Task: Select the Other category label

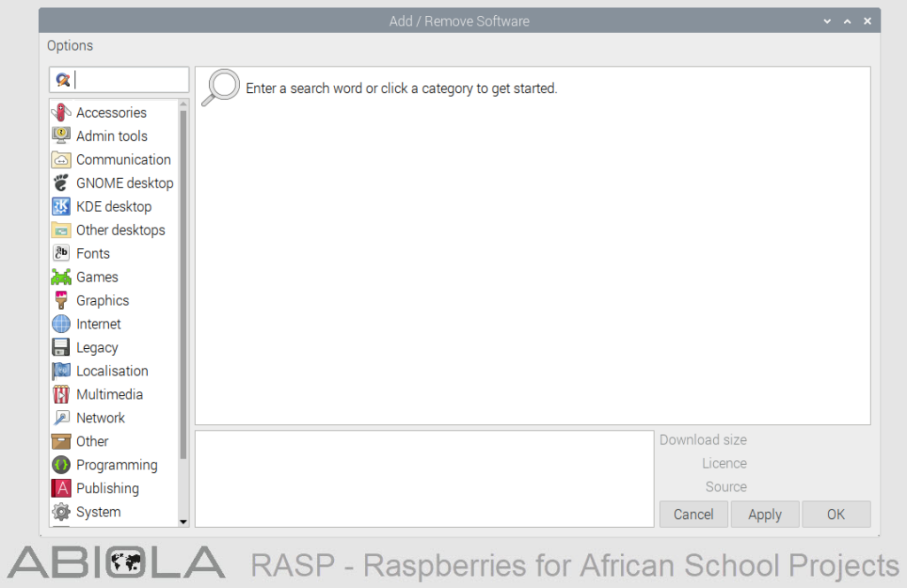Action: (x=92, y=442)
